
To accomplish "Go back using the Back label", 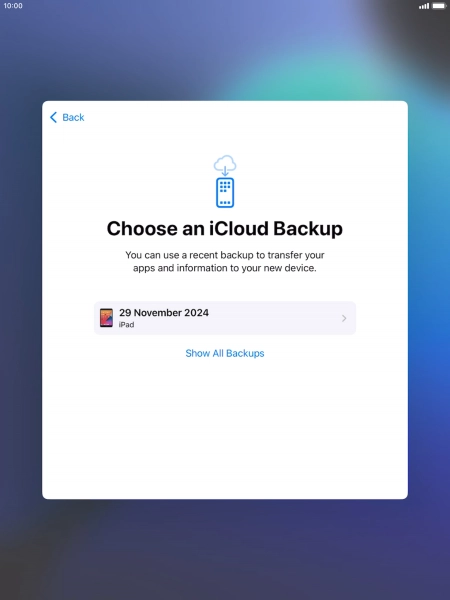I will [x=73, y=117].
